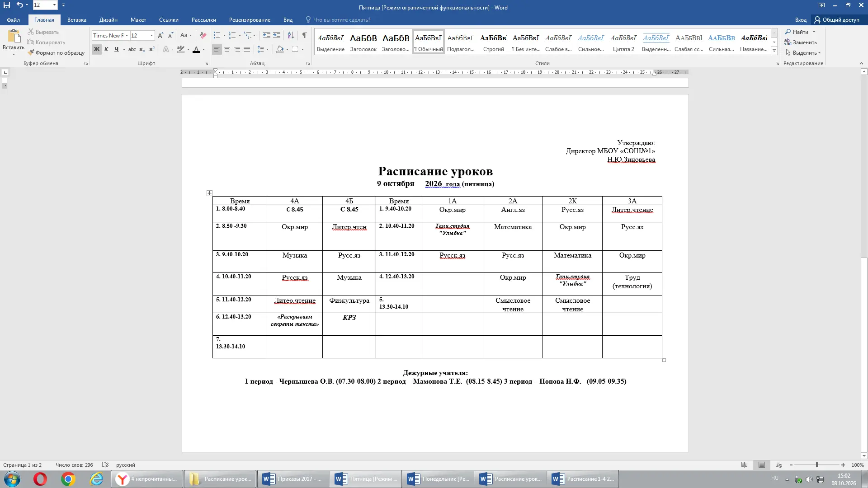
Task: Click the clear formatting eraser icon
Action: click(203, 35)
